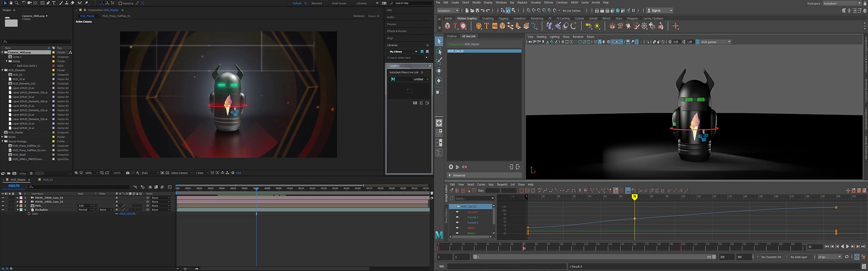Click the plus icon on Maya shelf
Viewport: 868px width, 271px height.
coord(675,26)
